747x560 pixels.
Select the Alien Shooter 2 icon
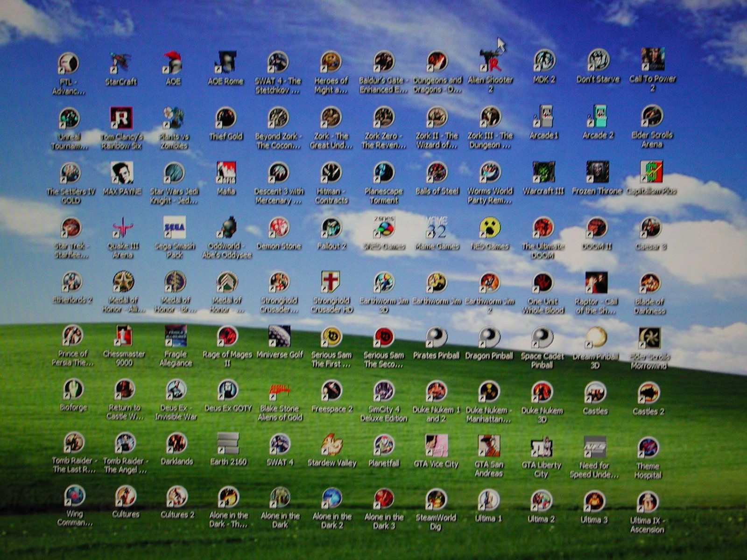[490, 61]
